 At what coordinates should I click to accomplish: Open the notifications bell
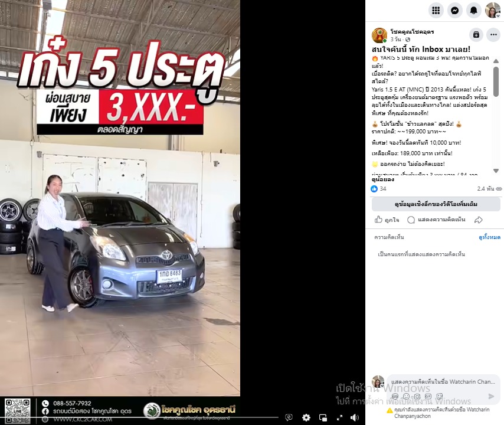473,11
